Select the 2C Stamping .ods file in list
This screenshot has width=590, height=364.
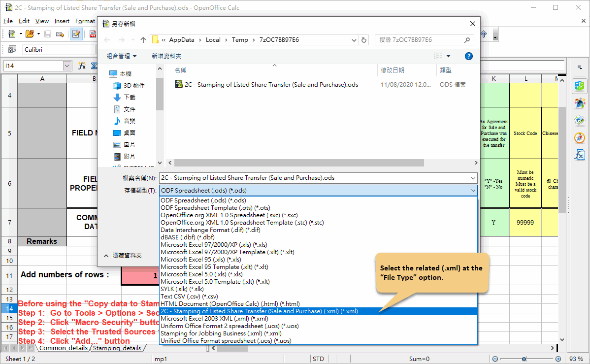pyautogui.click(x=267, y=85)
